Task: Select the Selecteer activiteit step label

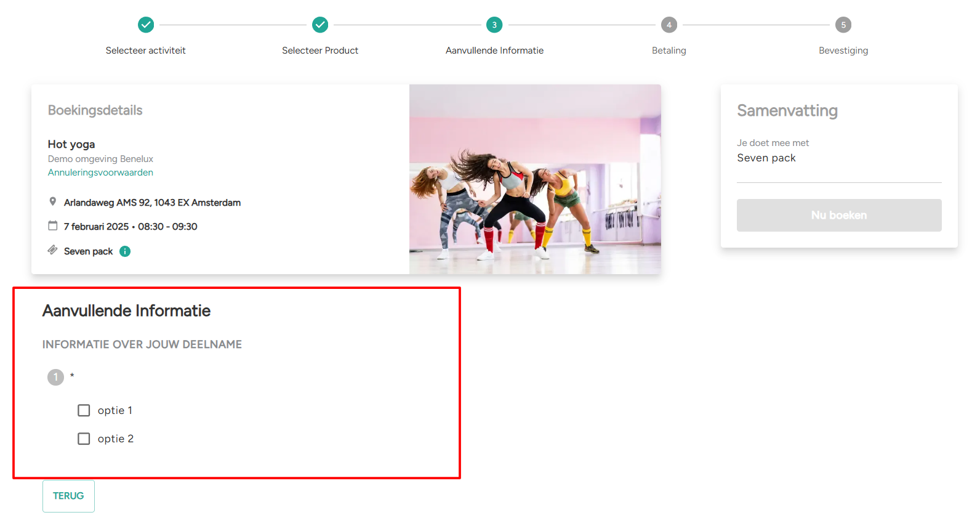Action: 145,51
